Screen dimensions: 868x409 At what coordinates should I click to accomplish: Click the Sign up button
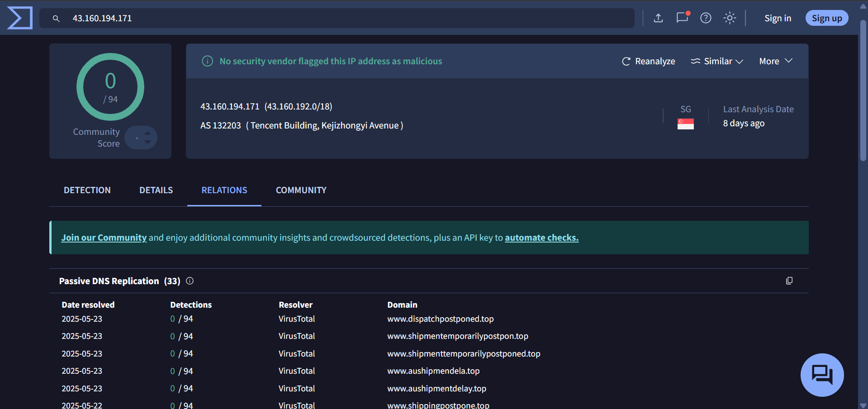826,18
